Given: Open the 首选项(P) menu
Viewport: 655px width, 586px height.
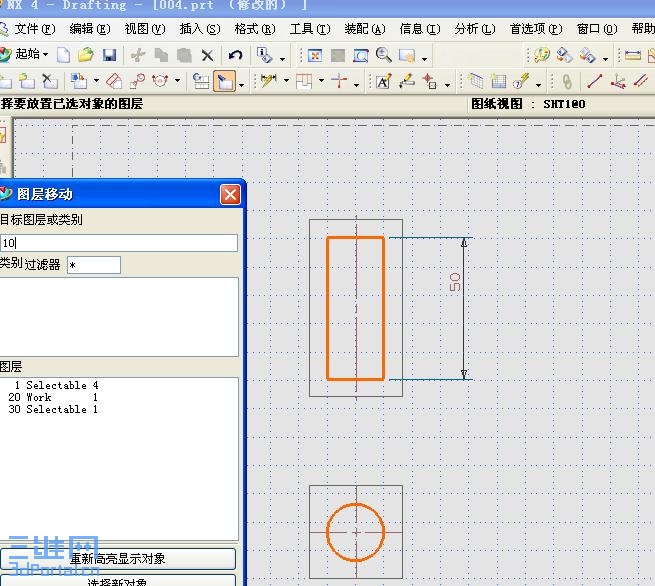Looking at the screenshot, I should [536, 29].
